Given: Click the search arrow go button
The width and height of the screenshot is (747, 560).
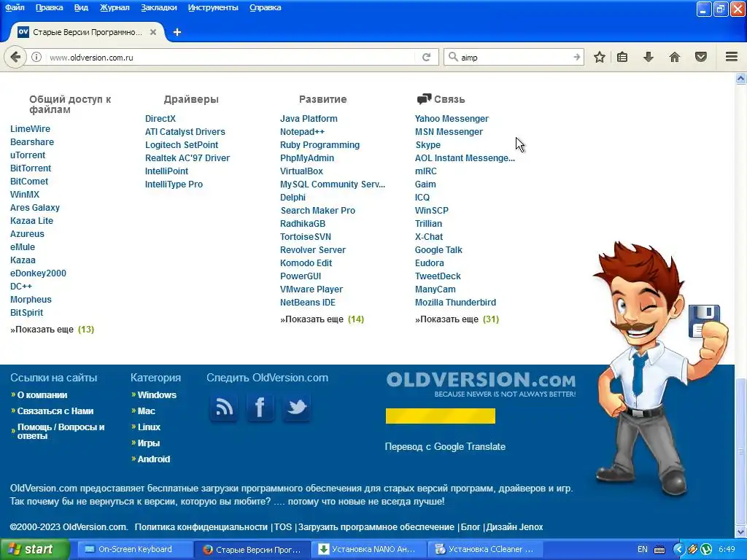Looking at the screenshot, I should (576, 57).
